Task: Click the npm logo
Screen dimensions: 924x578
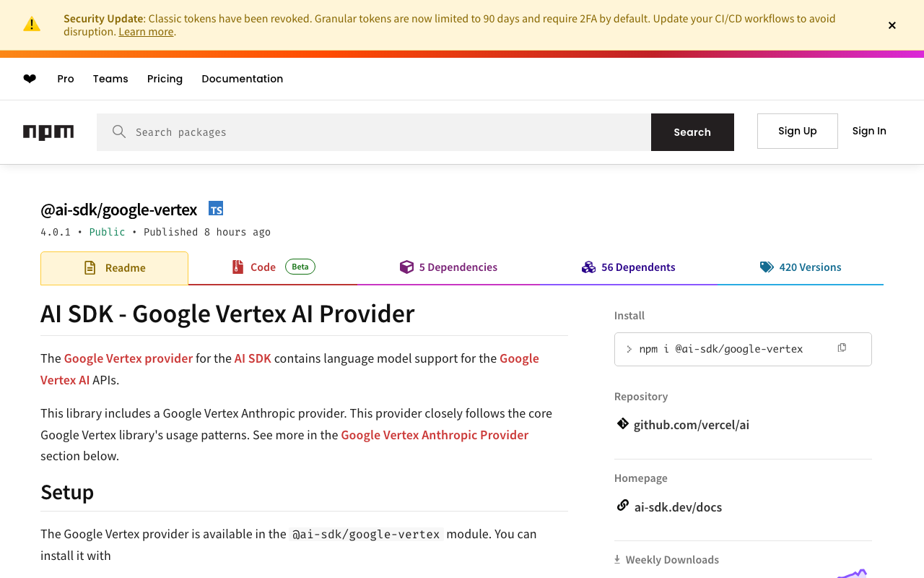Action: [48, 132]
